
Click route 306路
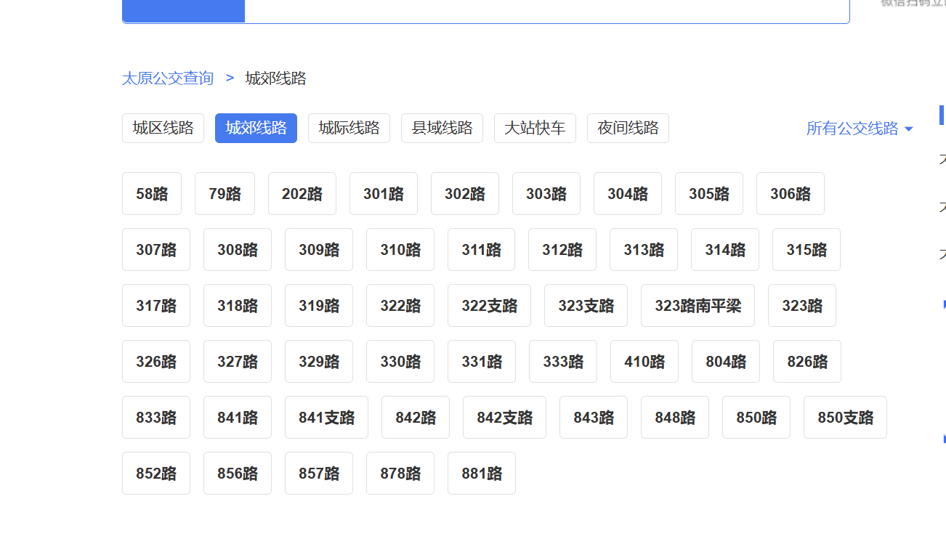click(x=791, y=194)
